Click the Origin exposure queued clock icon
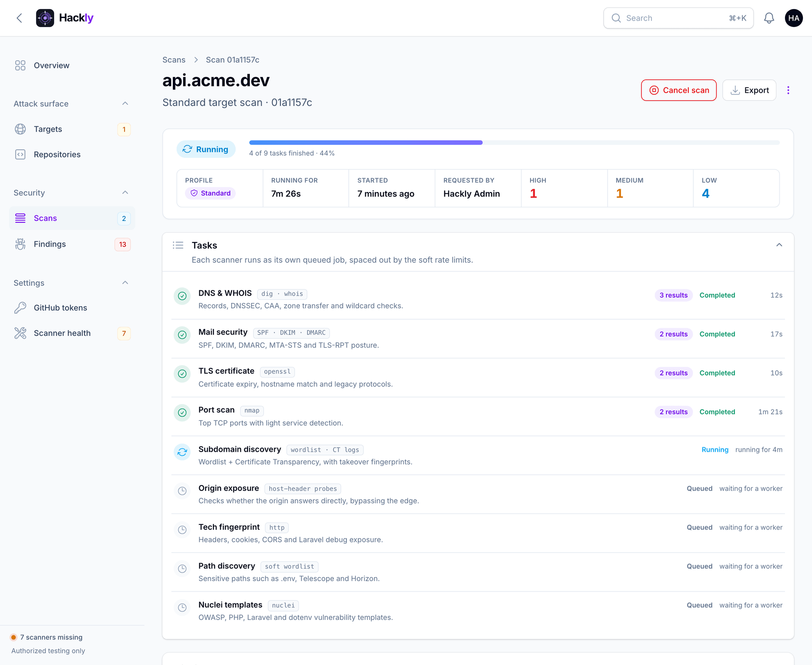Viewport: 812px width, 665px height. 182,491
